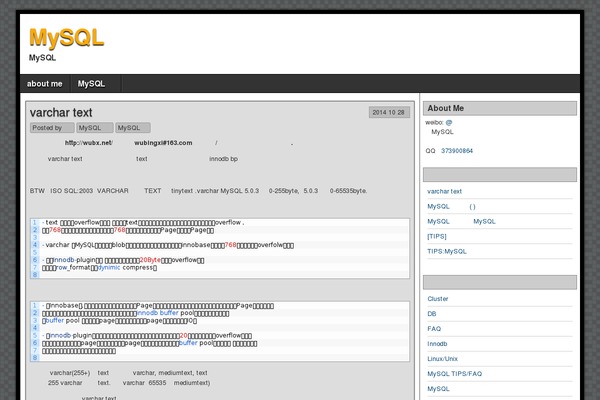Open the '[TIPS]' sidebar post link
Viewport: 600px width, 400px height.
click(x=437, y=237)
